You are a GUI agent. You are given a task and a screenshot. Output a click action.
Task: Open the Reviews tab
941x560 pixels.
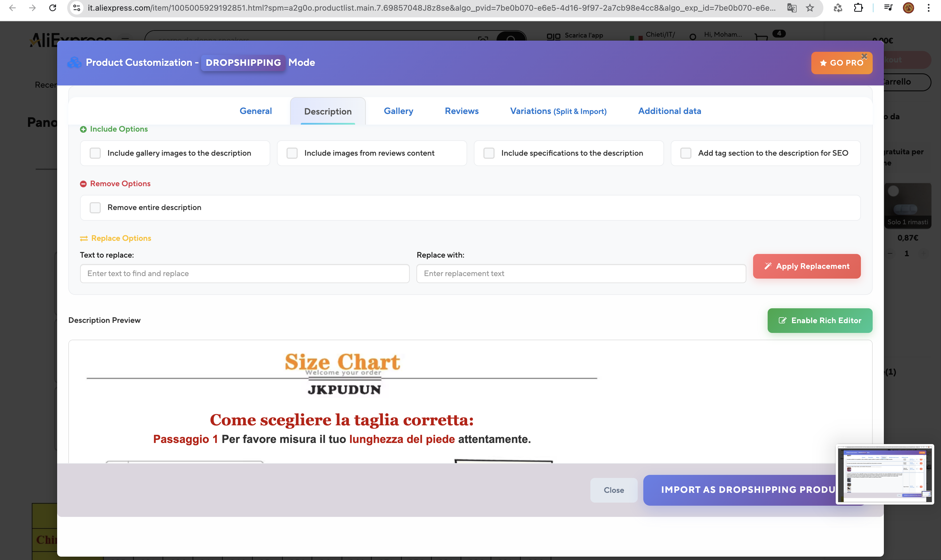point(461,111)
